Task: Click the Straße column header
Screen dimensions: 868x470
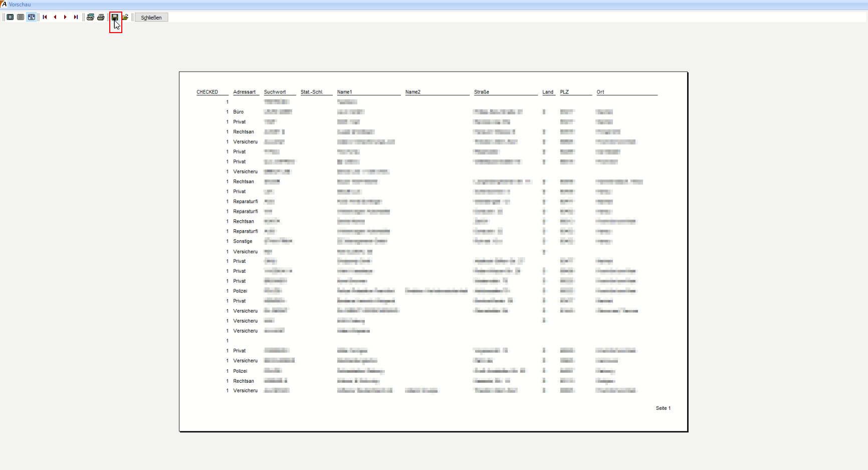Action: coord(482,92)
